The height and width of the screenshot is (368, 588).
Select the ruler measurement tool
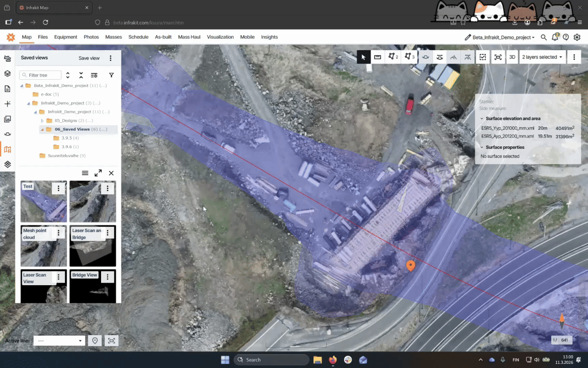[x=378, y=57]
